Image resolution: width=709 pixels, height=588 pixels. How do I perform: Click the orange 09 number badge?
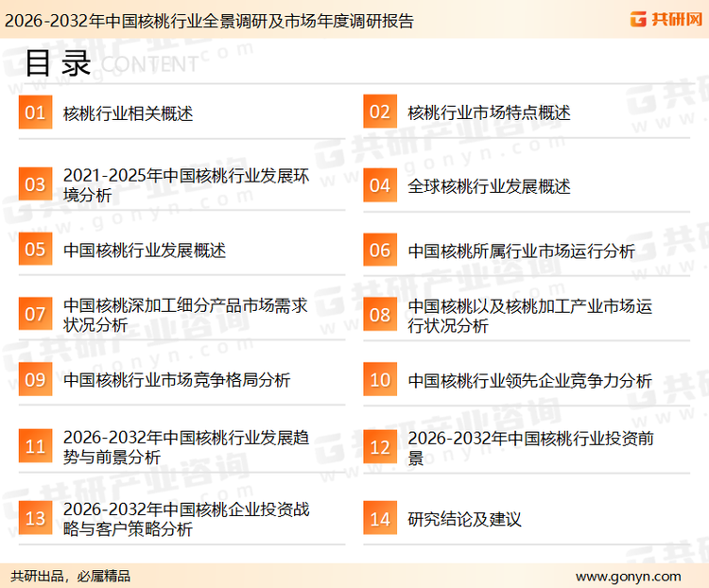(35, 379)
